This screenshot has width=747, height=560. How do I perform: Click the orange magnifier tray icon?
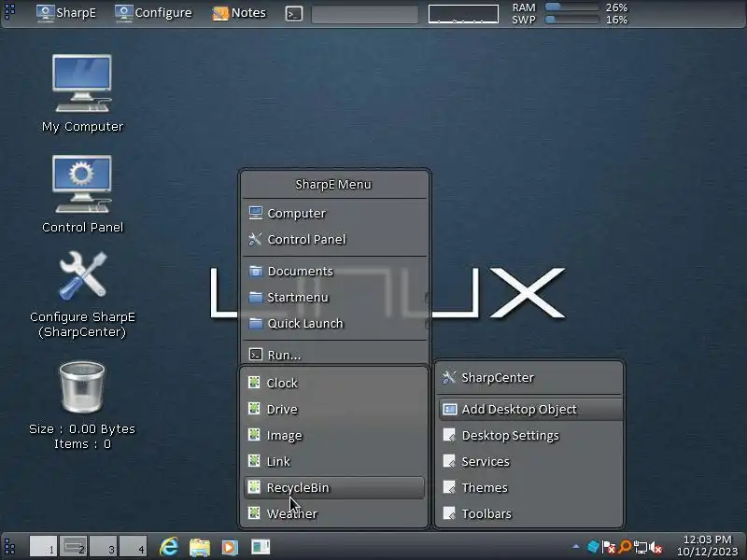pos(625,547)
